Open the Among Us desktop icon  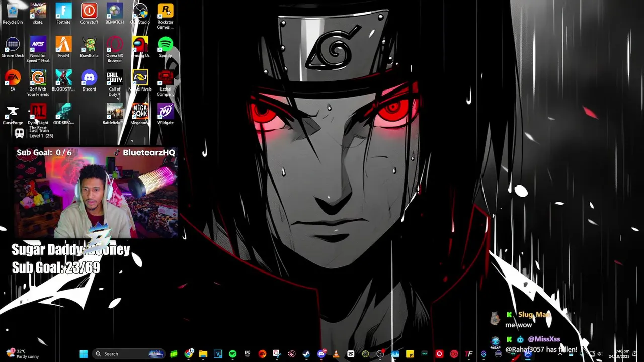140,48
